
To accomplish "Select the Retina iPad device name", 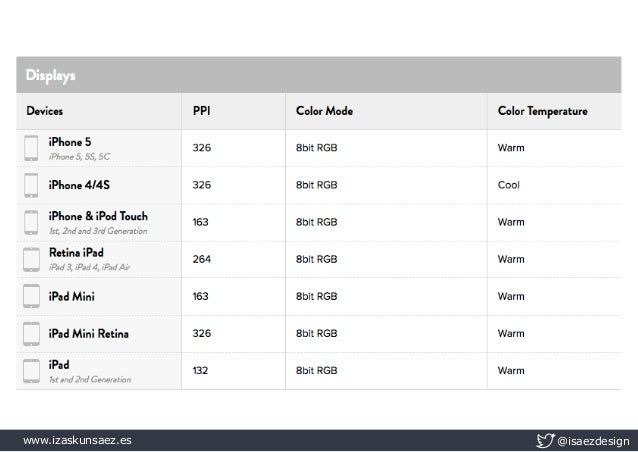I will coord(76,253).
